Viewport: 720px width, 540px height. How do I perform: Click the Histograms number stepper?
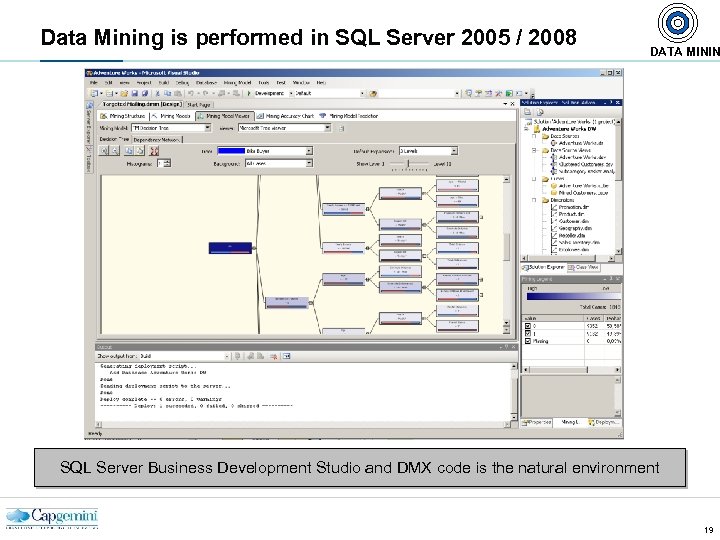pos(167,163)
